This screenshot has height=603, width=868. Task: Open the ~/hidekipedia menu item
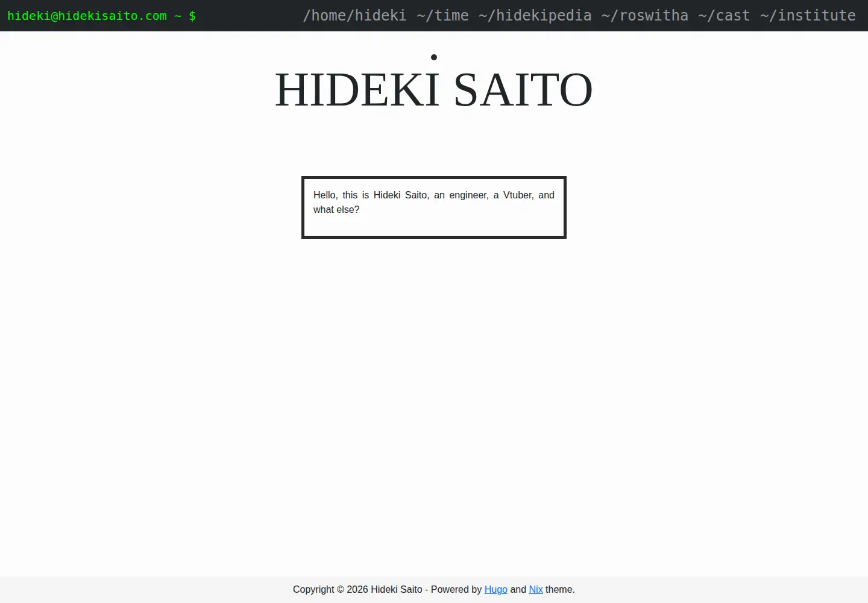(x=535, y=16)
